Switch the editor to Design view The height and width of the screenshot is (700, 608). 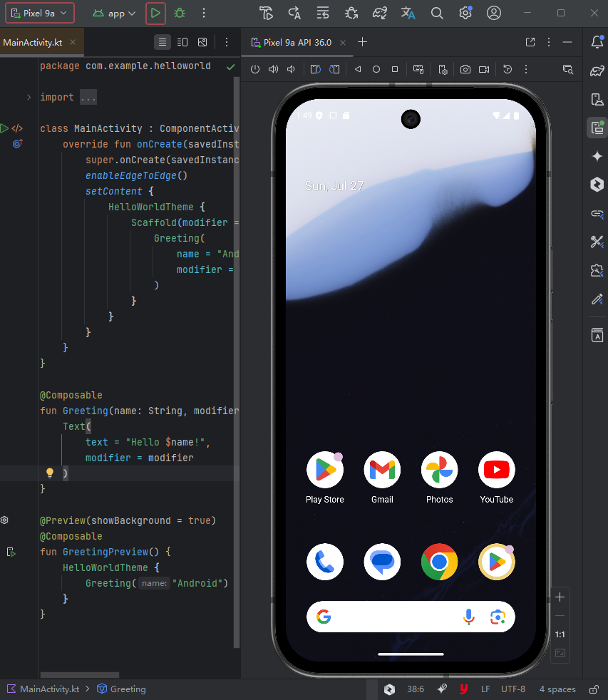(202, 42)
